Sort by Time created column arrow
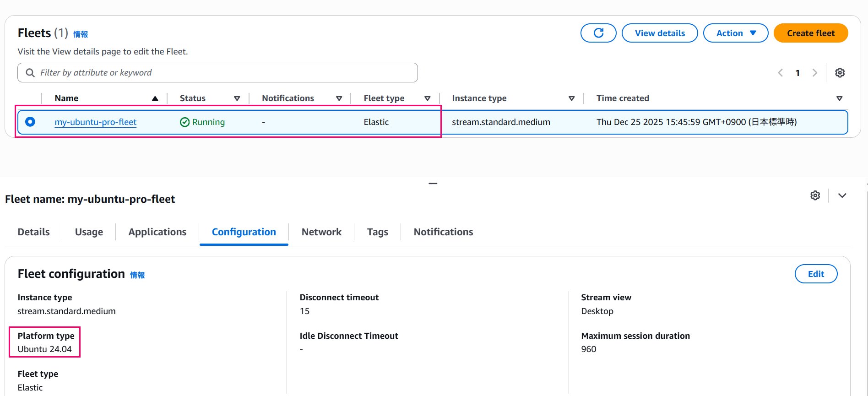Image resolution: width=868 pixels, height=396 pixels. click(839, 98)
